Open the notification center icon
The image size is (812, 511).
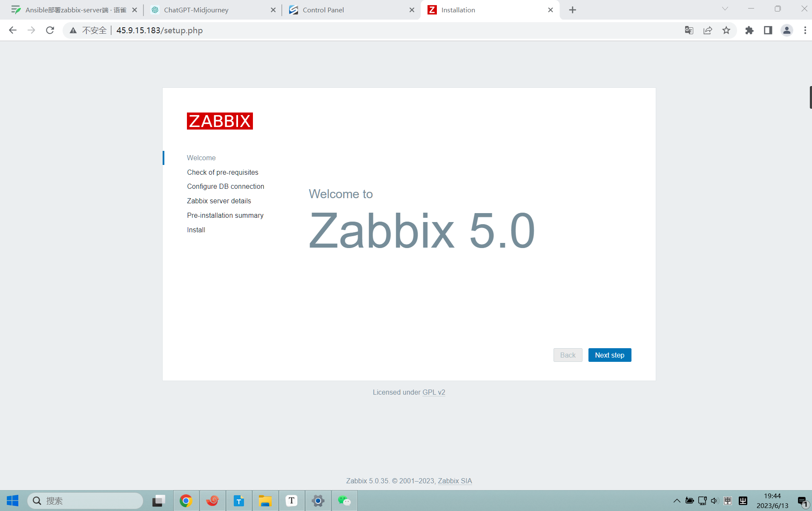tap(803, 501)
